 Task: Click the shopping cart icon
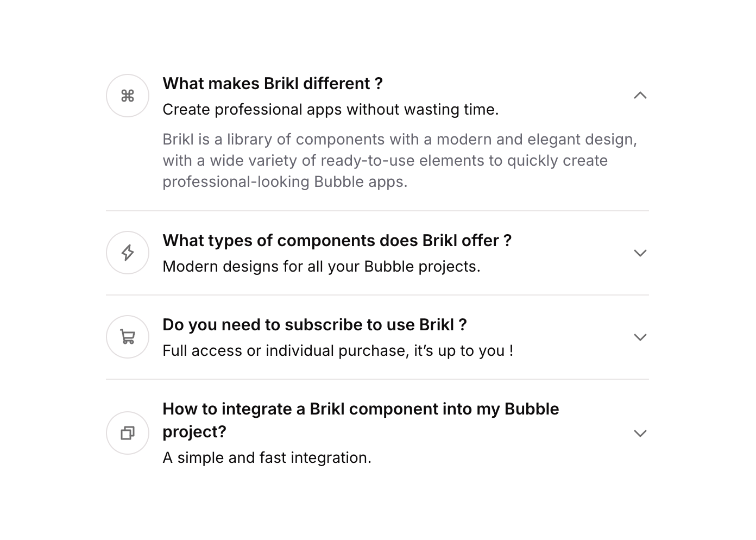(128, 337)
